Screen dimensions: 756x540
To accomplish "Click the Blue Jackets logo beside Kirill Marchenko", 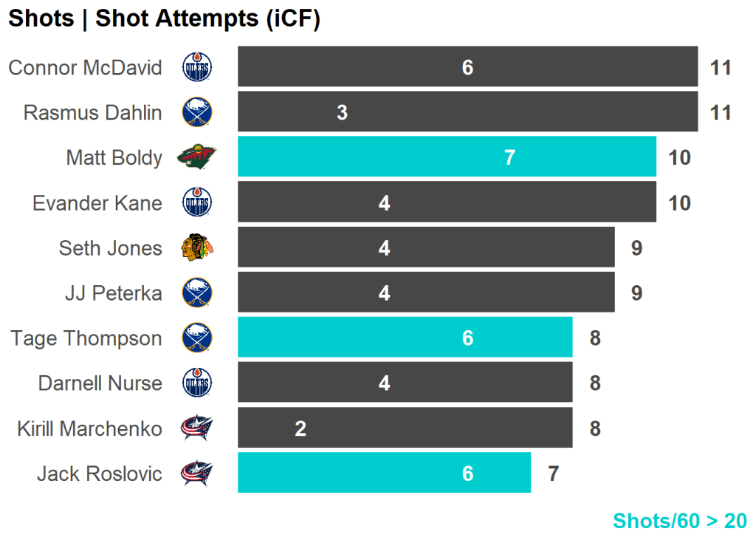I will [x=196, y=428].
